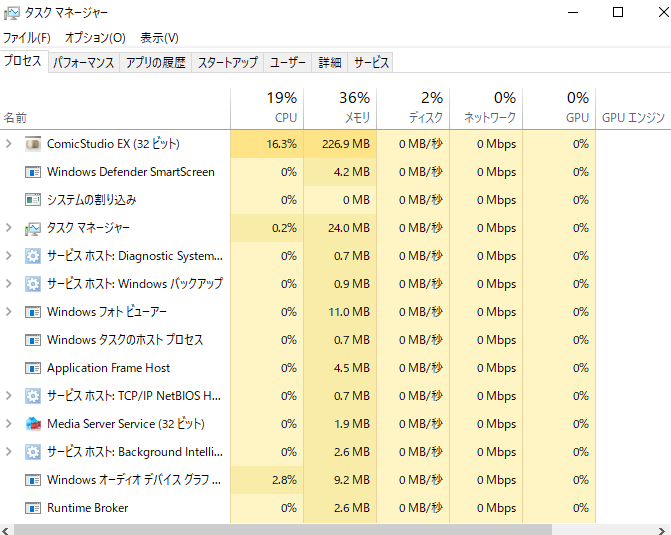Click the ComicStudio EX process icon
Viewport: 671px width, 535px height.
(x=33, y=144)
